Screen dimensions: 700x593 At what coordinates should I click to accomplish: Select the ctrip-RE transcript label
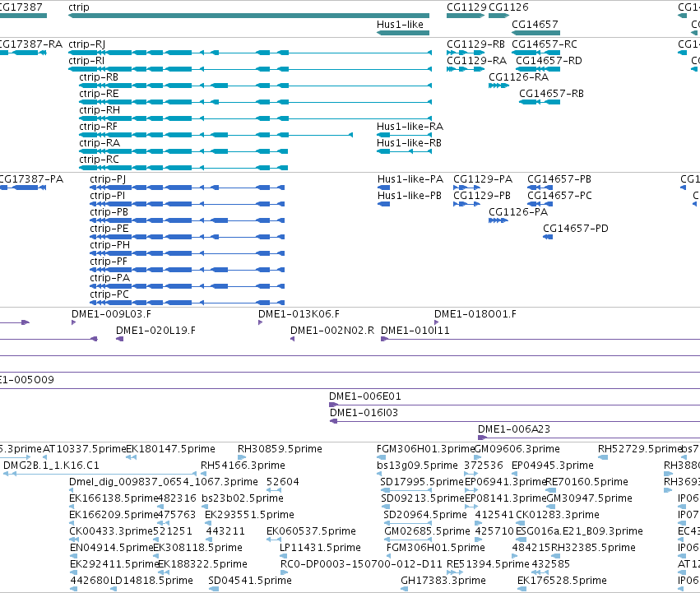pos(99,94)
